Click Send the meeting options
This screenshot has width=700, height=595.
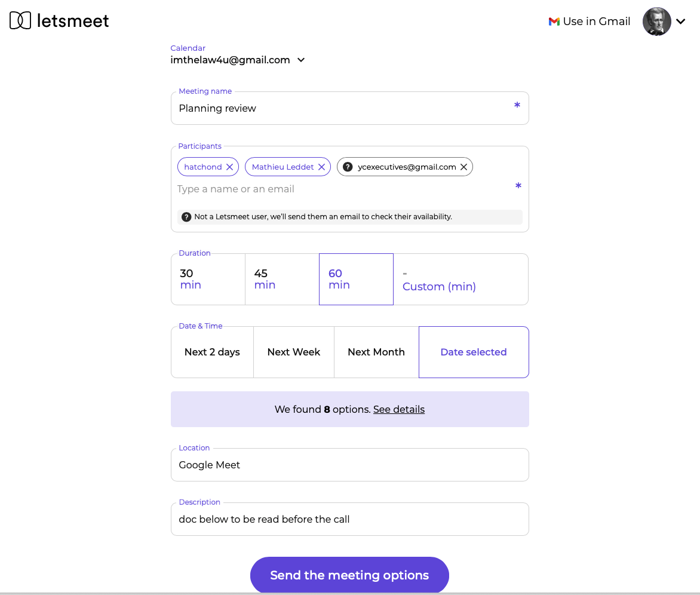click(349, 575)
